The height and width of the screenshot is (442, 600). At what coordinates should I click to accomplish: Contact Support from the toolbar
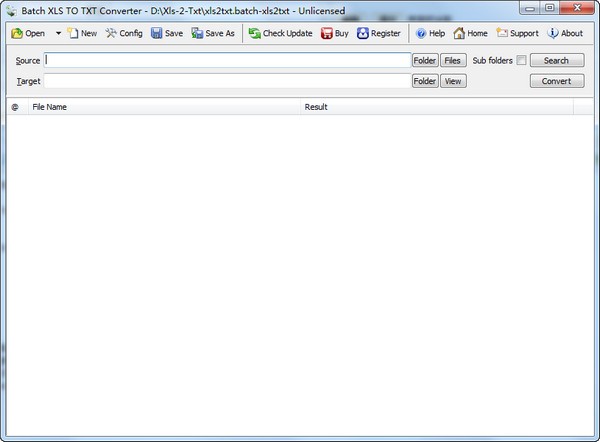coord(517,33)
